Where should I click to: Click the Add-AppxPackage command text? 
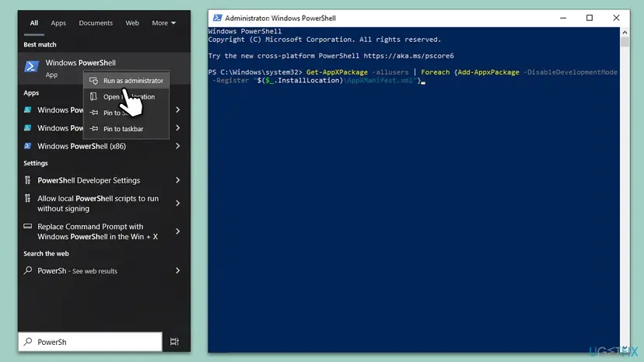488,72
